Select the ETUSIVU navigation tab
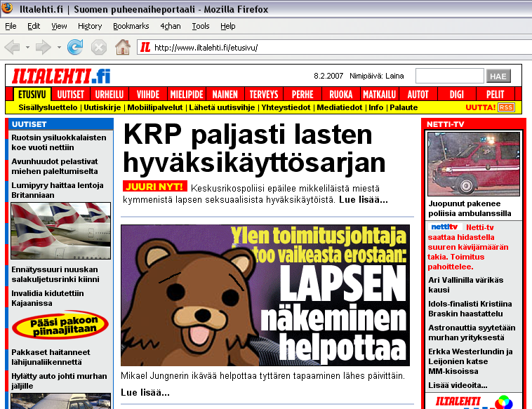 click(x=32, y=94)
